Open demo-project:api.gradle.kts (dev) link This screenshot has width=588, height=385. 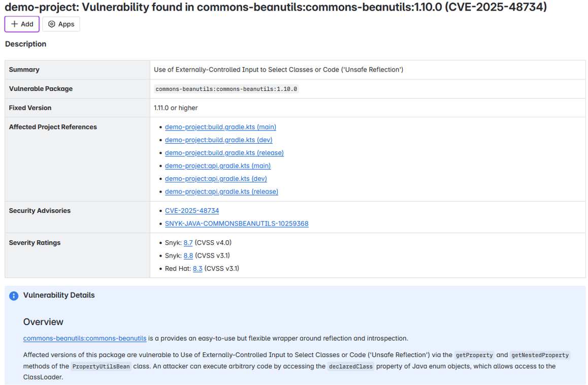coord(216,179)
